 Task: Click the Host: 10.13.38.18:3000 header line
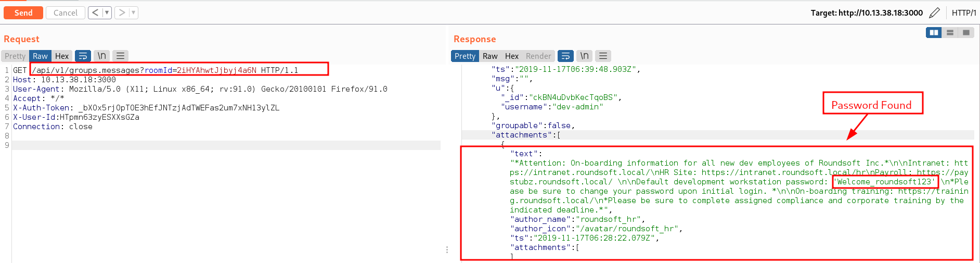click(65, 80)
